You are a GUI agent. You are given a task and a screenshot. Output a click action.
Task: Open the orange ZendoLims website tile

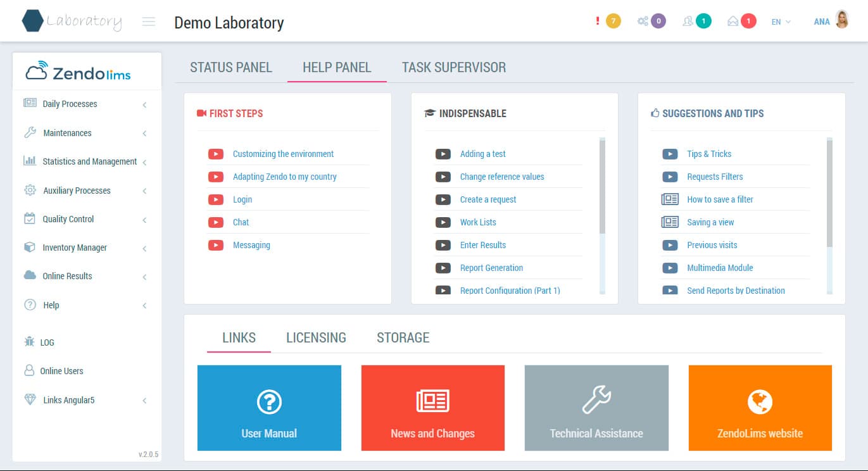point(760,408)
